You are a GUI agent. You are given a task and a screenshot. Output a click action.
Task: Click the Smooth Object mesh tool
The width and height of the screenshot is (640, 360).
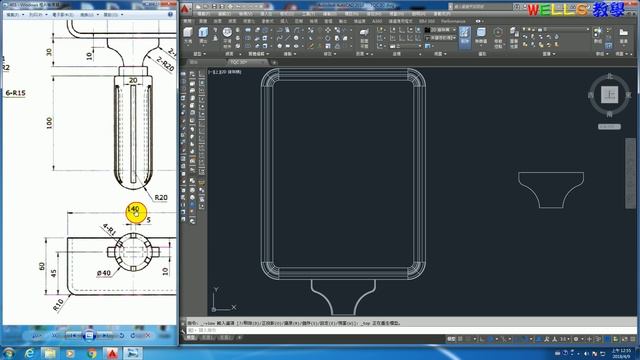click(227, 36)
